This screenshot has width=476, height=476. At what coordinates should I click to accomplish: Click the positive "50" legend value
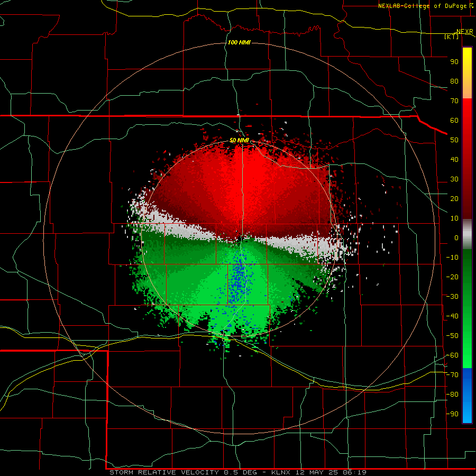tap(454, 140)
